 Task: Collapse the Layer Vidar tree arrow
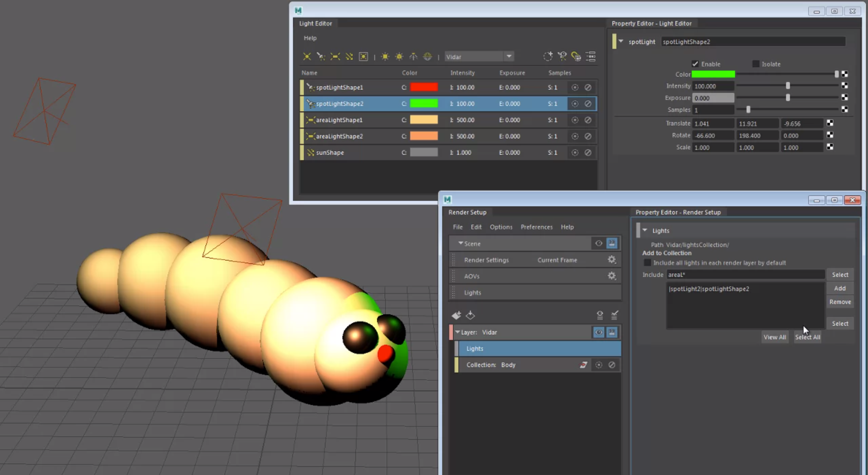pos(458,332)
